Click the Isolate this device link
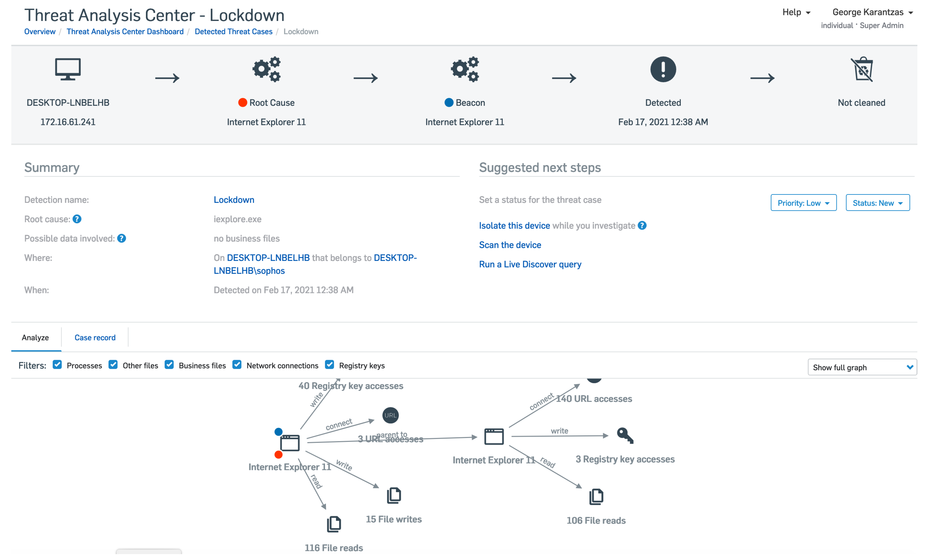The image size is (928, 560). 514,225
